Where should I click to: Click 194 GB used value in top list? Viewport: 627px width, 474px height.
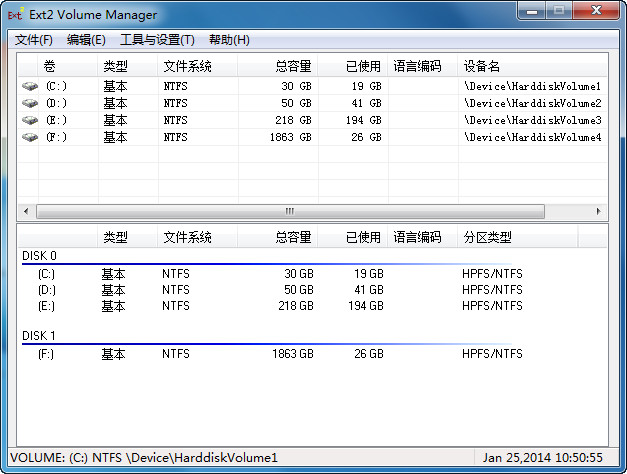point(364,120)
